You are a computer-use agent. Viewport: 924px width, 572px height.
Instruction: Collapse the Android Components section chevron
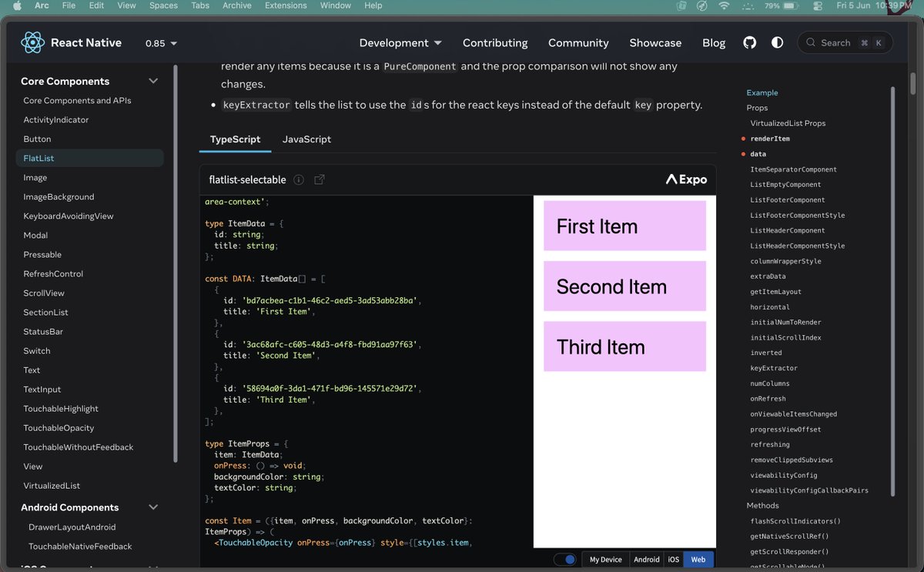(x=153, y=507)
